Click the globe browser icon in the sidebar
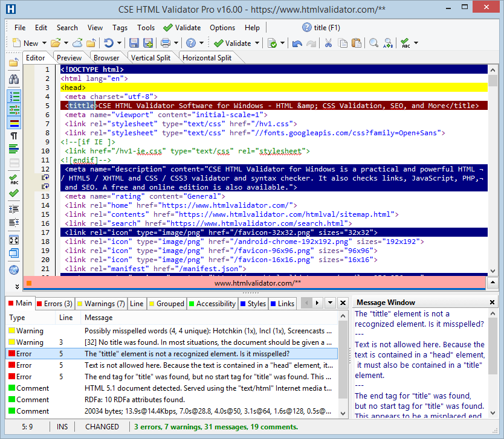 pyautogui.click(x=13, y=270)
